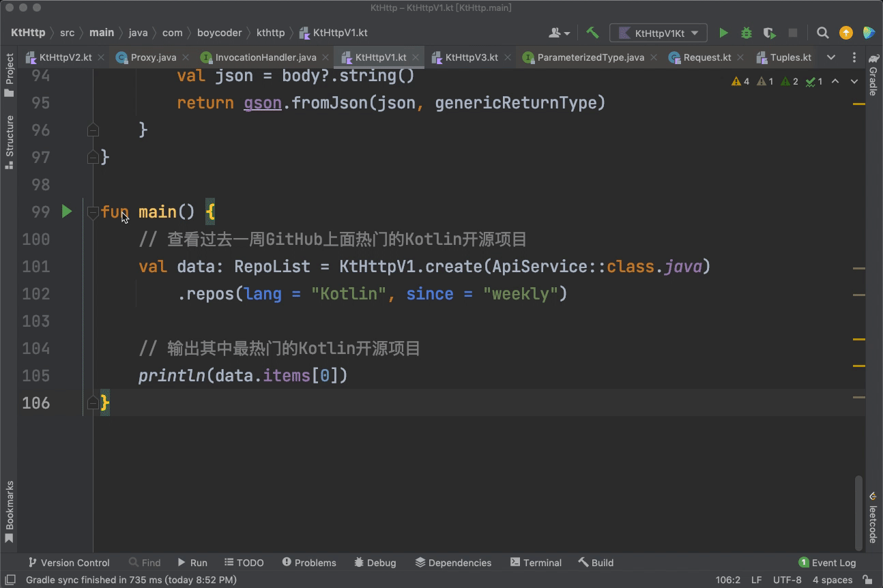Open the KtHttpV1Kt run configuration dropdown

[x=658, y=33]
